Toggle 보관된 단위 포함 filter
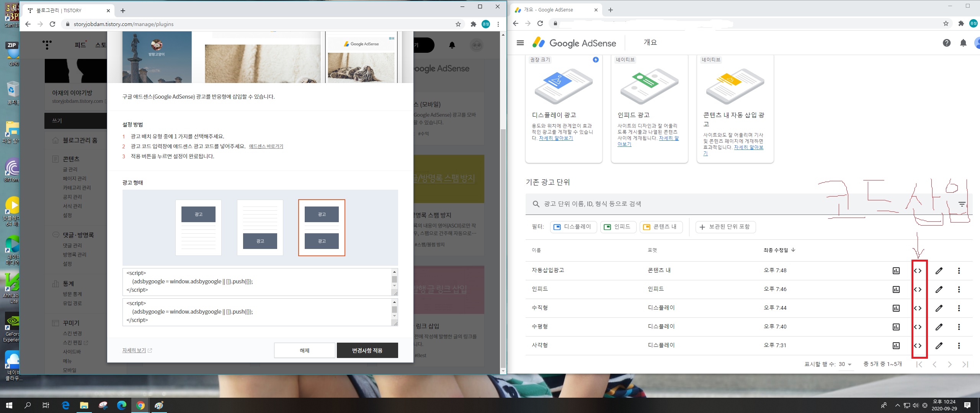 pos(725,227)
